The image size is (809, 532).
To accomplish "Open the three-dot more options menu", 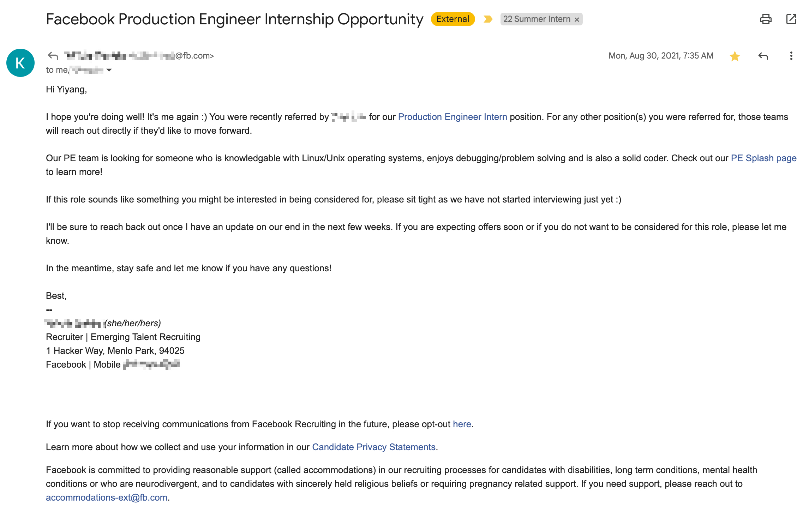I will (791, 56).
